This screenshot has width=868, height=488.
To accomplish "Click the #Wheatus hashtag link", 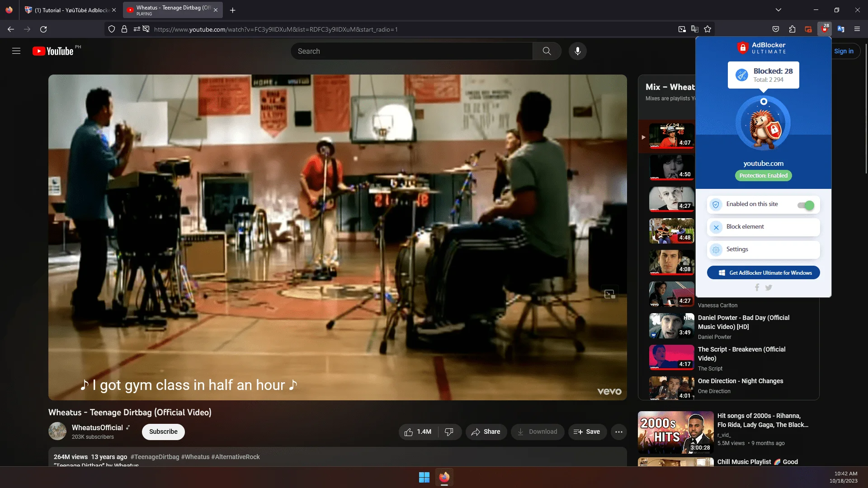I will tap(195, 457).
